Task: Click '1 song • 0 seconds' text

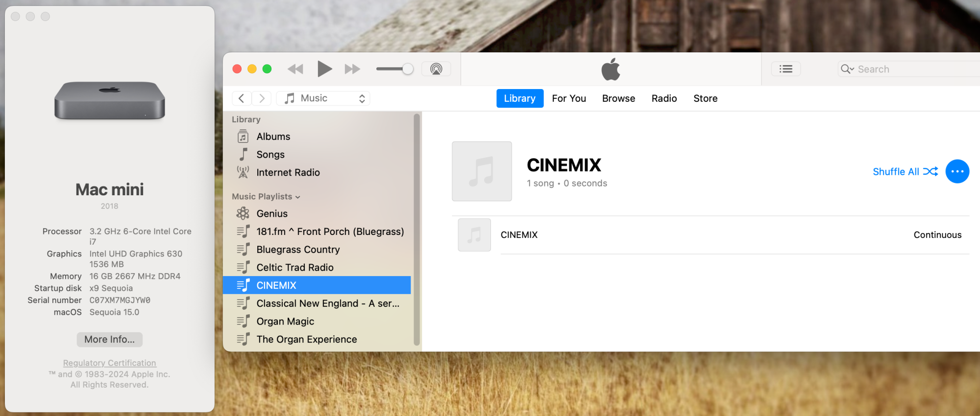Action: click(567, 184)
